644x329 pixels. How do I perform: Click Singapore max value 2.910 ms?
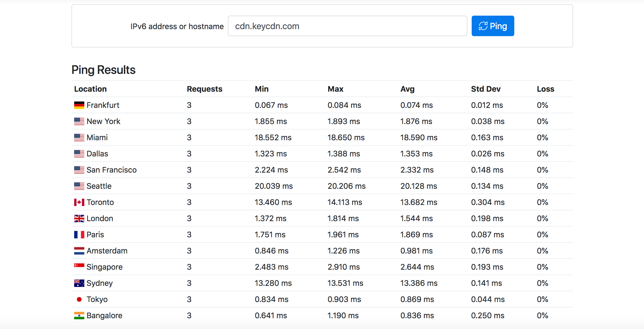[x=344, y=267]
